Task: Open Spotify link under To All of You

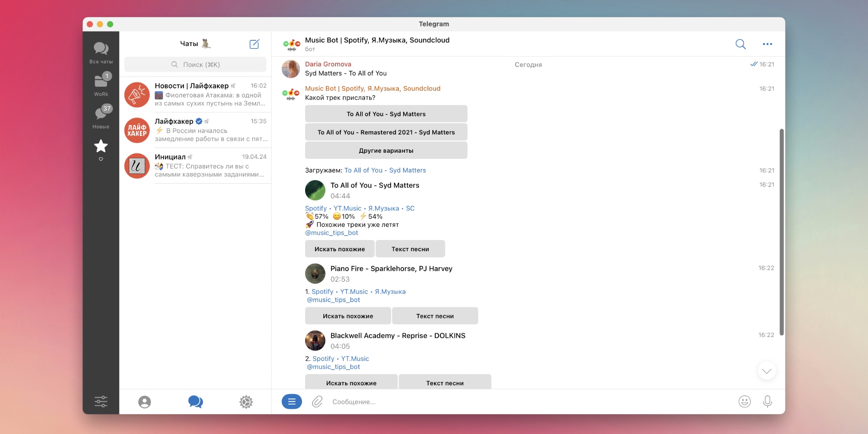Action: 316,208
